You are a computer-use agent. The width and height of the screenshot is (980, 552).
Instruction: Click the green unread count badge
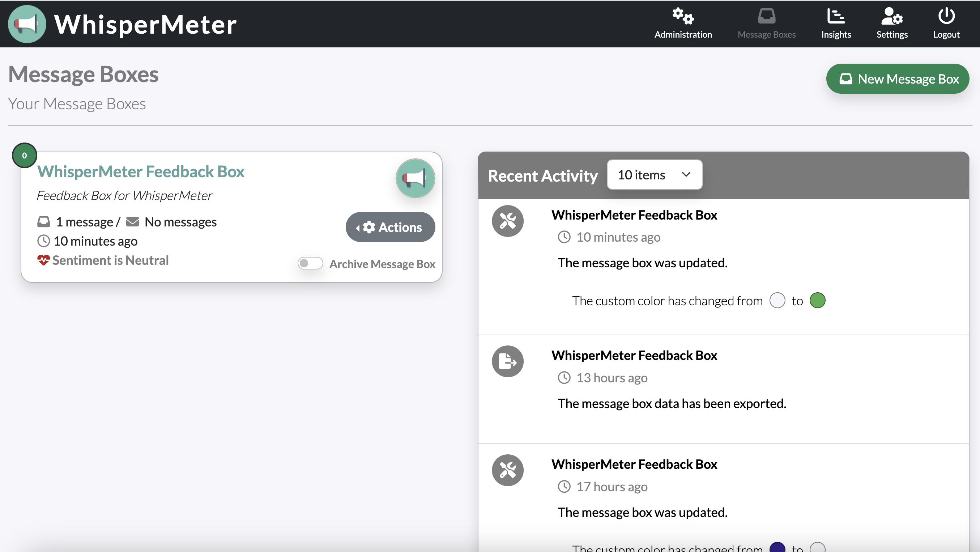point(24,155)
